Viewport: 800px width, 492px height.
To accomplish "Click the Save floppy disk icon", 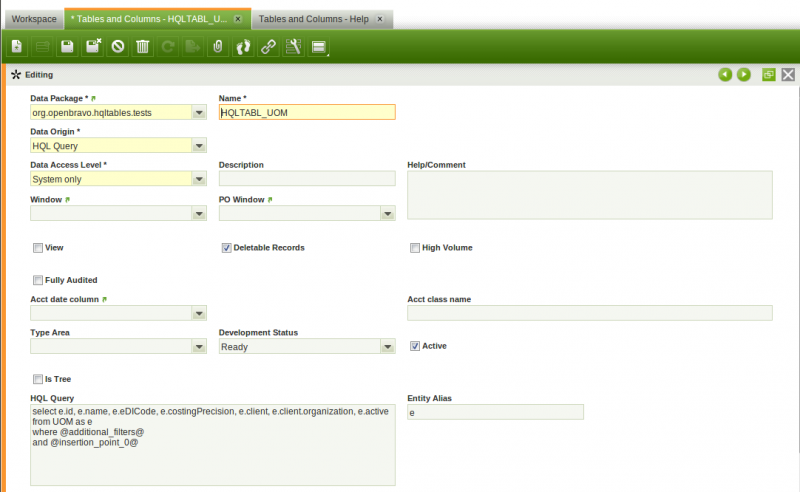I will pos(67,47).
